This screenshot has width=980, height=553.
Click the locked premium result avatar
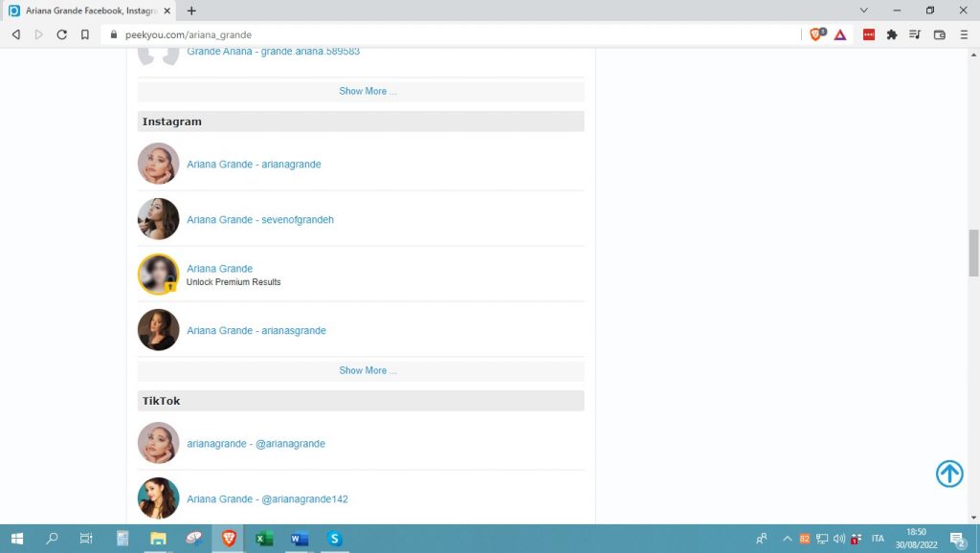[158, 275]
